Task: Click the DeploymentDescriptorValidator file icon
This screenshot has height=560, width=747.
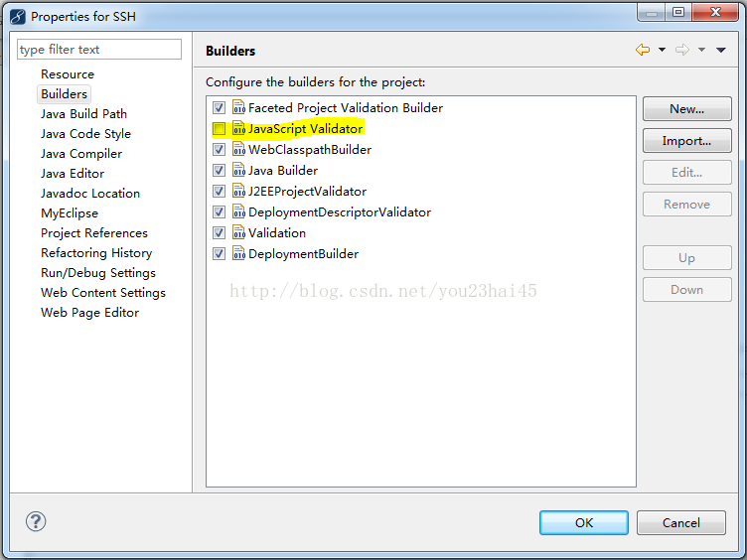Action: tap(238, 211)
